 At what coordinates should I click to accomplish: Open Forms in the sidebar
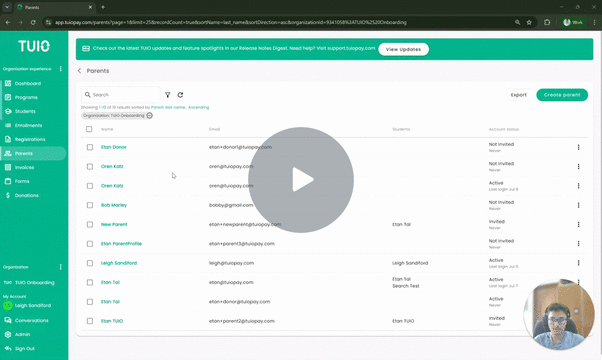pyautogui.click(x=22, y=181)
